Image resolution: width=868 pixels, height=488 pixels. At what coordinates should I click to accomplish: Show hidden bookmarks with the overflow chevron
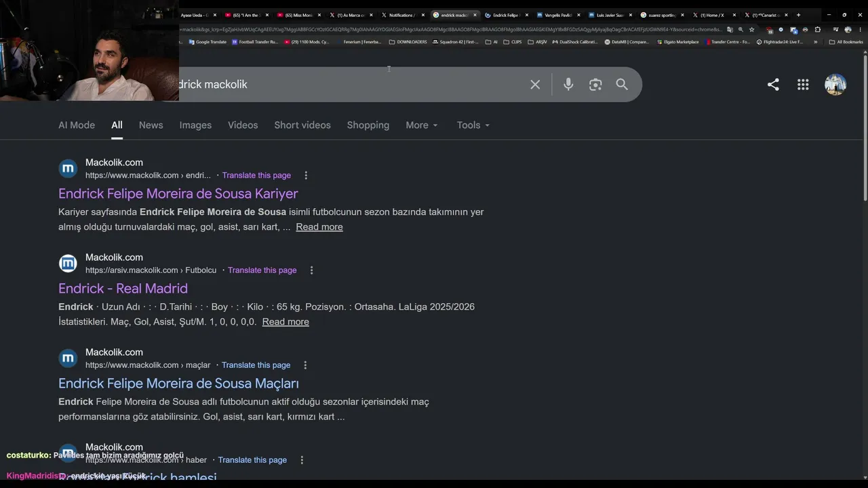coord(815,42)
